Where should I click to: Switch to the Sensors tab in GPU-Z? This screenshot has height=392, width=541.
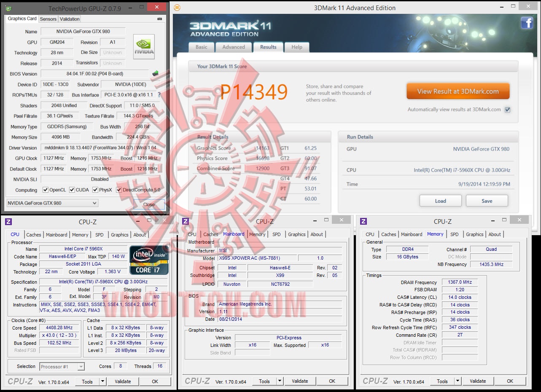pos(48,19)
